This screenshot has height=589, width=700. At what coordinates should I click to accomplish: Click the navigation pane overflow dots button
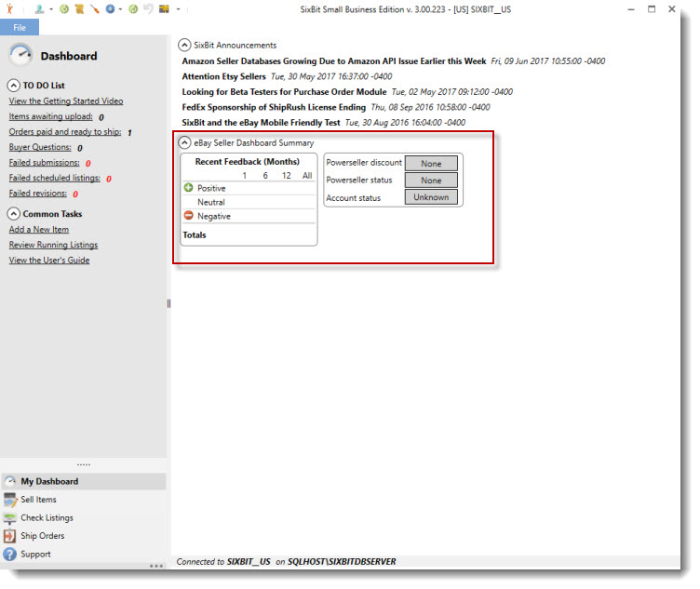[x=156, y=566]
